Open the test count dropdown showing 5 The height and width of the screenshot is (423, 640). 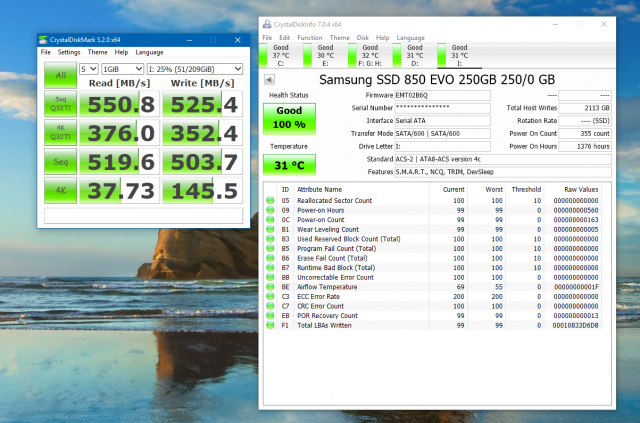[x=91, y=69]
